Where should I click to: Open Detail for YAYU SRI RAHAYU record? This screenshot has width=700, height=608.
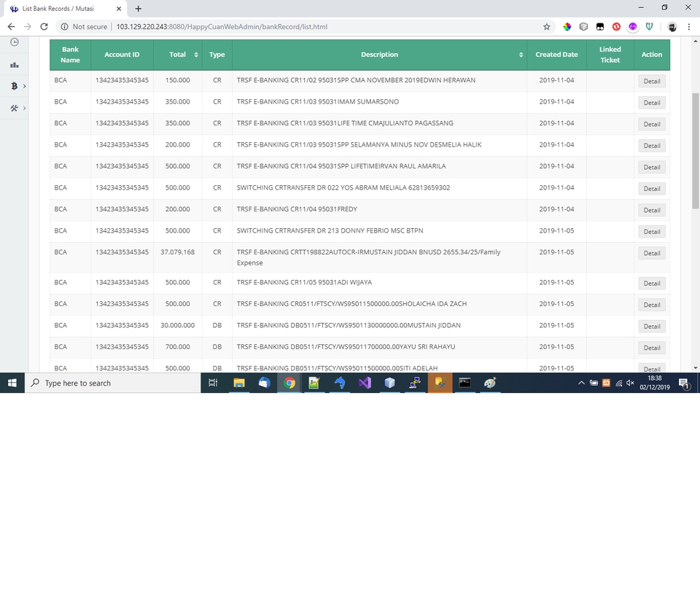pos(652,348)
